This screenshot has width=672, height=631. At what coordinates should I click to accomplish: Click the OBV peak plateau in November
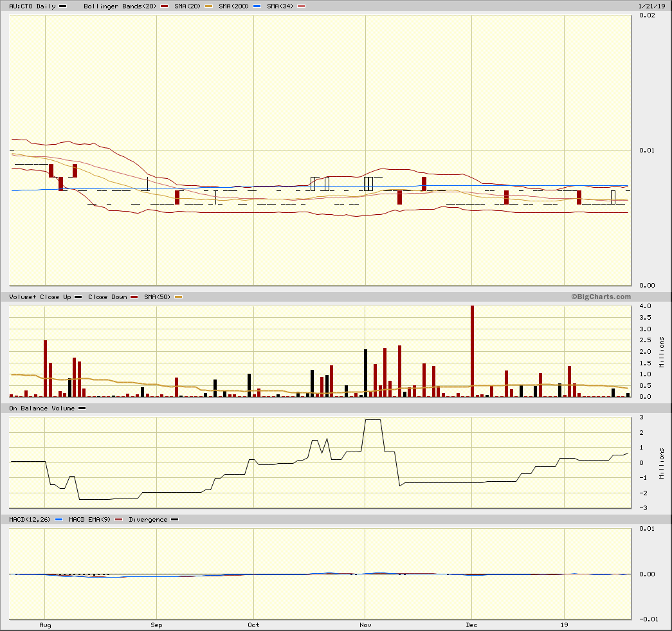[x=373, y=419]
